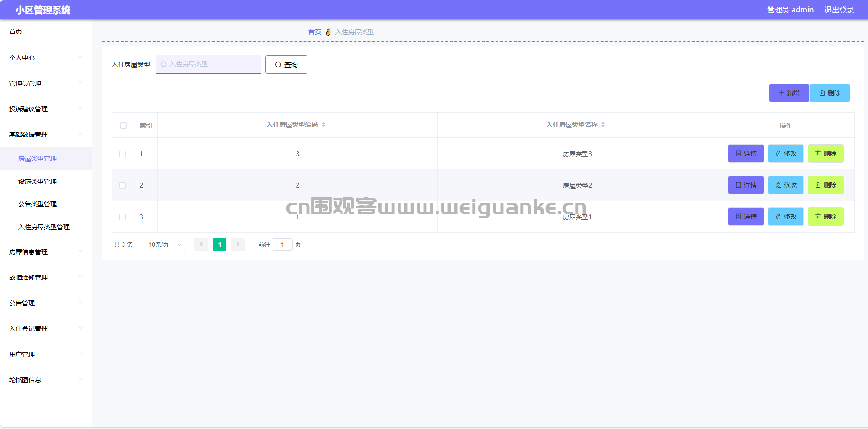Open the 轮播图信息 sidebar menu
Image resolution: width=868 pixels, height=429 pixels.
pos(46,380)
